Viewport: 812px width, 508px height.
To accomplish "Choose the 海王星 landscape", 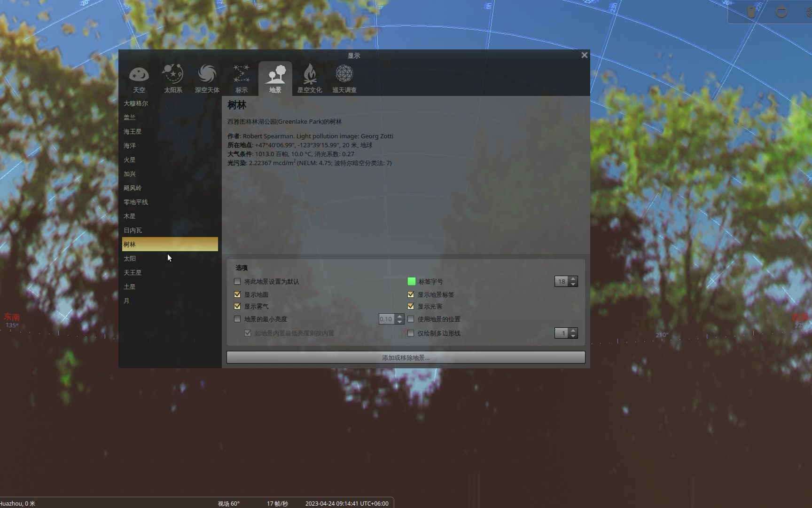I will point(170,132).
